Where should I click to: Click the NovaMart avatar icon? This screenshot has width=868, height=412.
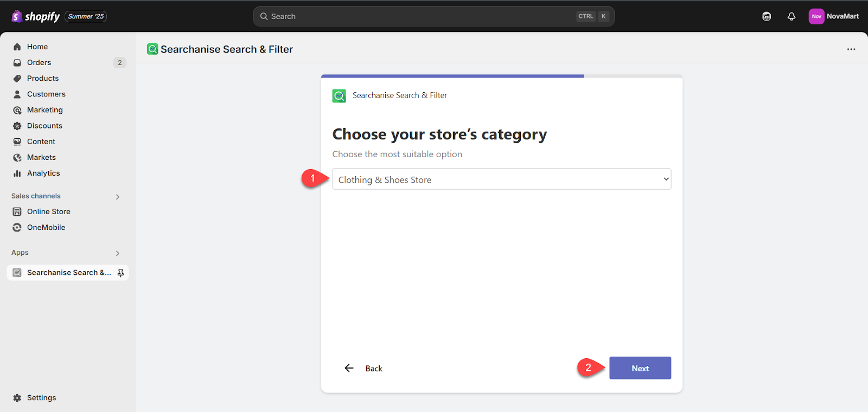[x=816, y=16]
